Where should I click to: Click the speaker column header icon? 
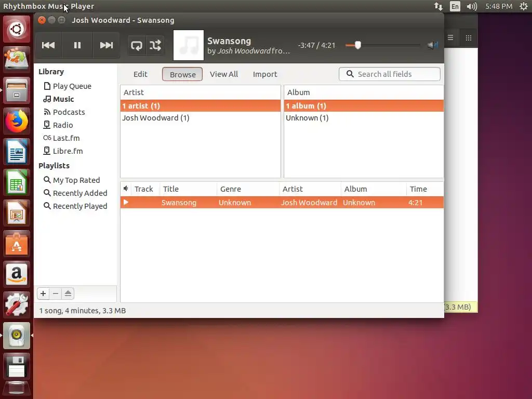point(126,189)
